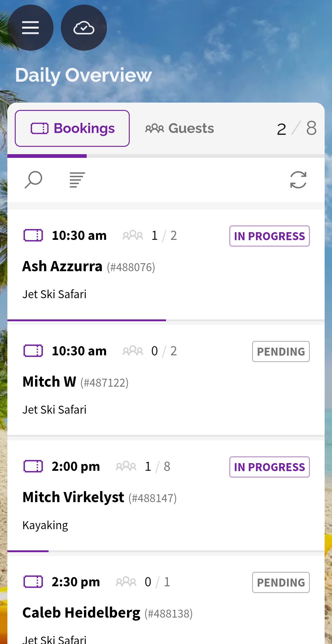Viewport: 332px width, 644px height.
Task: Click guests icon on 2:00 pm booking
Action: 126,466
